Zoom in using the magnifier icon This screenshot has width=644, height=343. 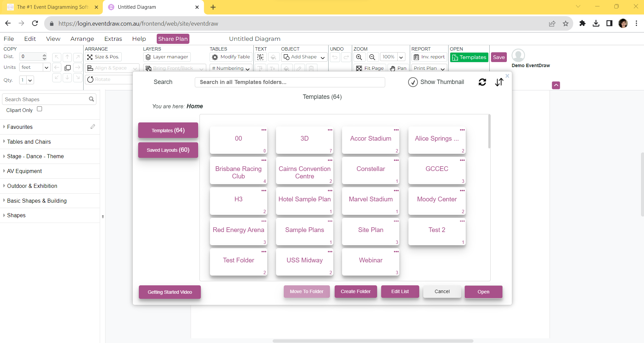click(x=359, y=57)
